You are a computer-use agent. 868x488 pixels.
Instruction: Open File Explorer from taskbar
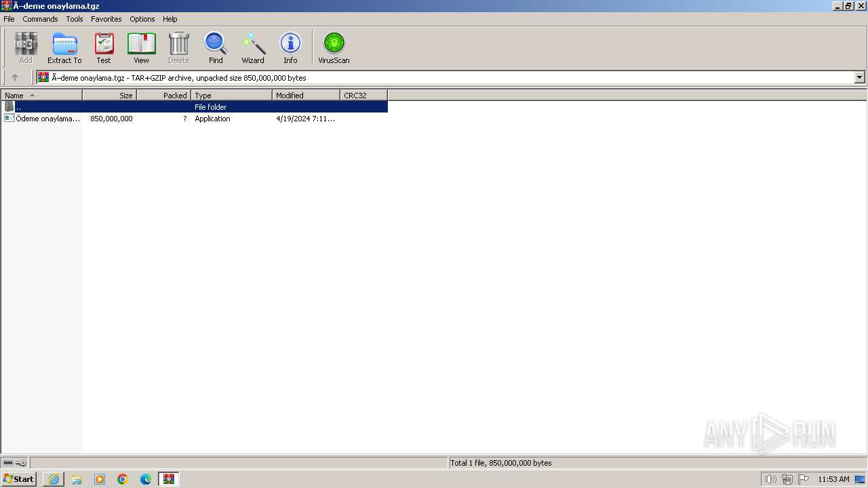click(77, 479)
